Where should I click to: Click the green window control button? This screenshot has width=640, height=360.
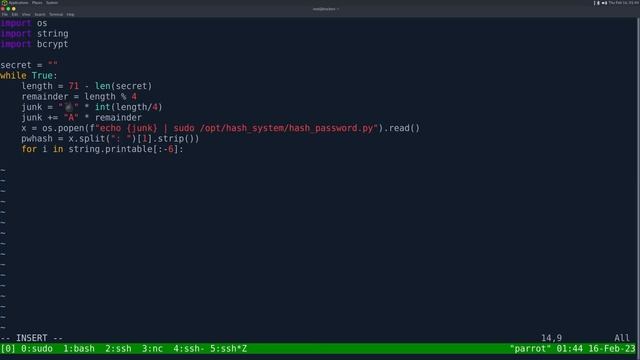[x=8, y=9]
